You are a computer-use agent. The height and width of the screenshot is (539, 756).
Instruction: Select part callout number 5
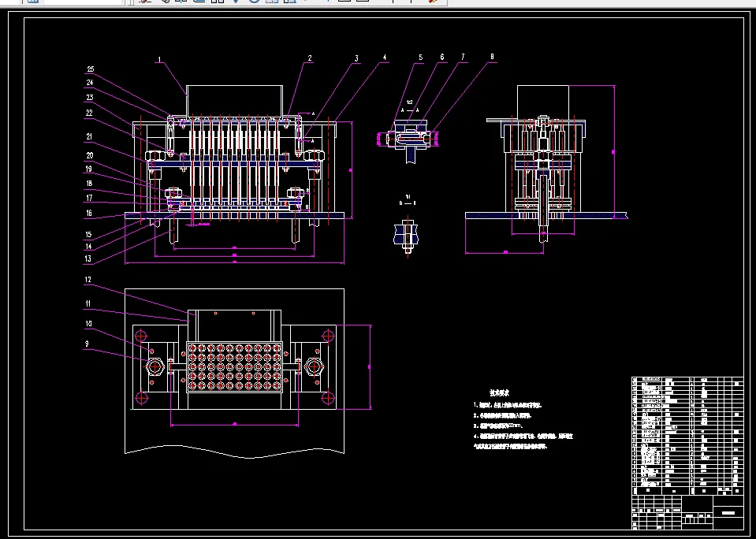(420, 58)
